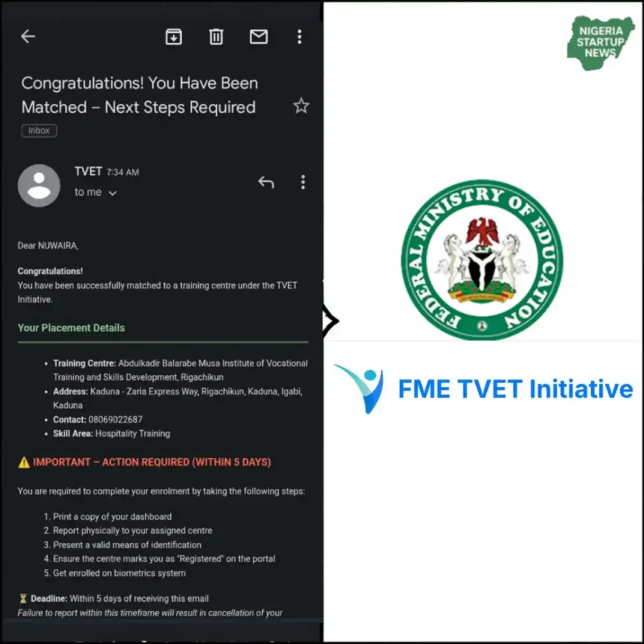Screen dimensions: 644x644
Task: Open message options via three dots beside reply
Action: click(x=303, y=182)
